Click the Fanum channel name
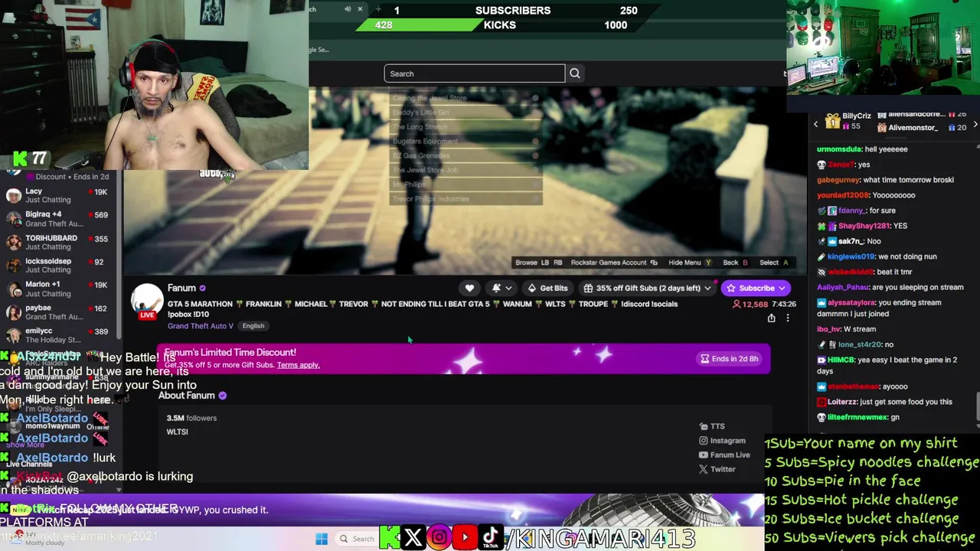 [x=181, y=289]
